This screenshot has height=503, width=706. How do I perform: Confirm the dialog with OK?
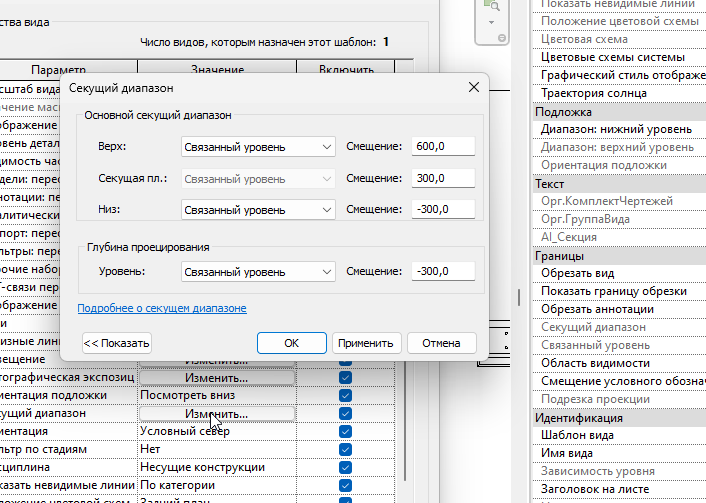(x=292, y=343)
